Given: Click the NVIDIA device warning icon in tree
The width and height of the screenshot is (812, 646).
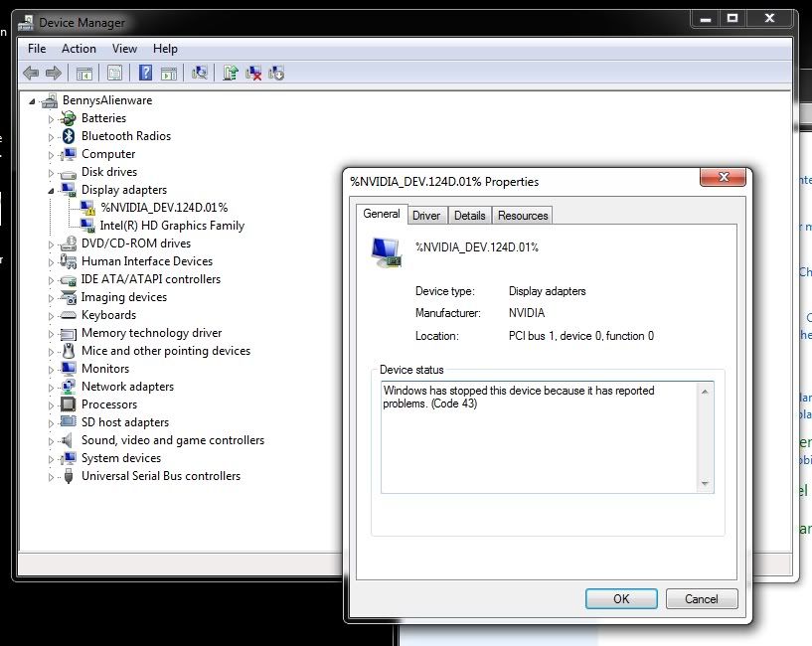Looking at the screenshot, I should pyautogui.click(x=87, y=208).
